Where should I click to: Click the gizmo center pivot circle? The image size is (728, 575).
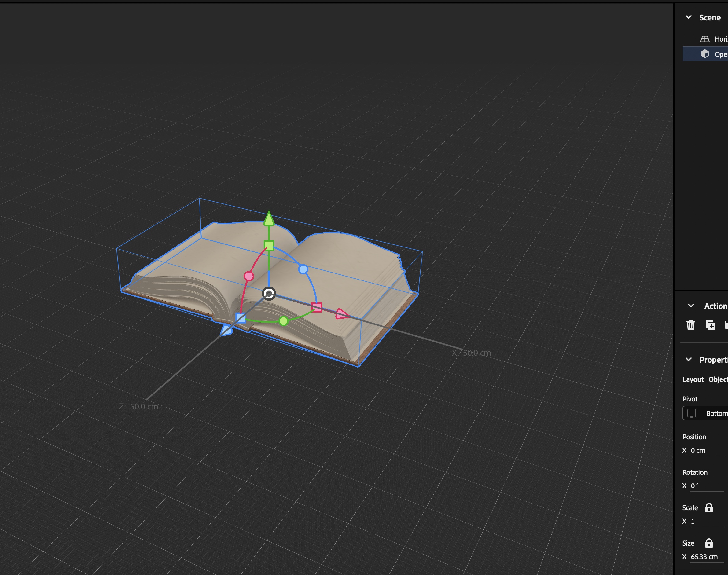pyautogui.click(x=269, y=294)
